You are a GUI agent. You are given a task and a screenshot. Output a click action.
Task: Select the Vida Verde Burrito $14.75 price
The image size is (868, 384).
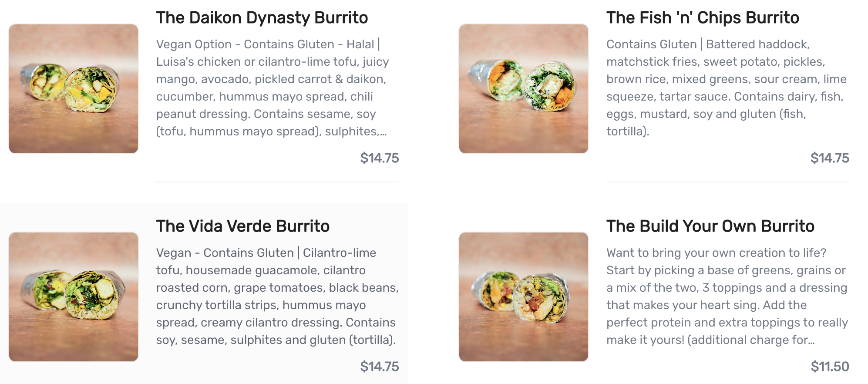click(x=379, y=367)
